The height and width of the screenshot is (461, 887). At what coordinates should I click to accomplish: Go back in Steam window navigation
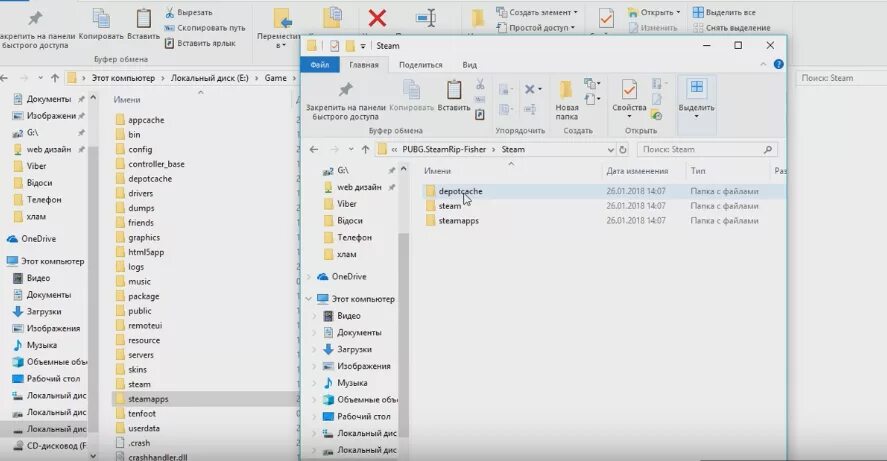pyautogui.click(x=314, y=149)
